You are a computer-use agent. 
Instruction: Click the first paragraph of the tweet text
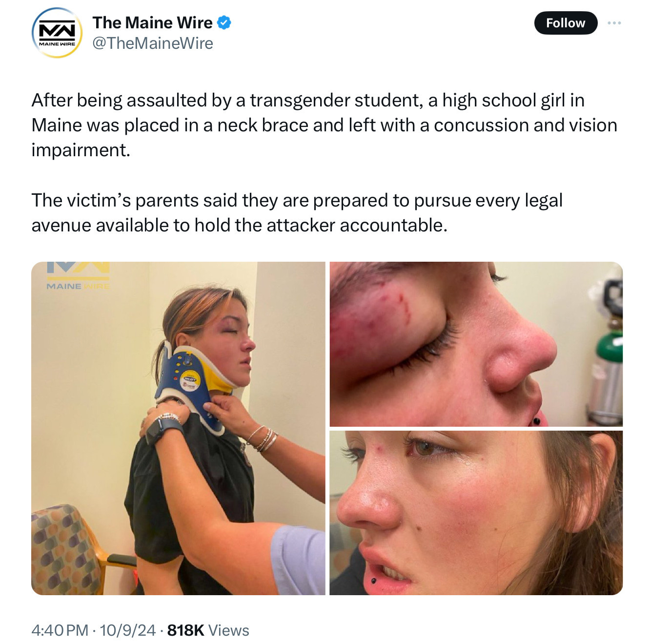tap(325, 125)
